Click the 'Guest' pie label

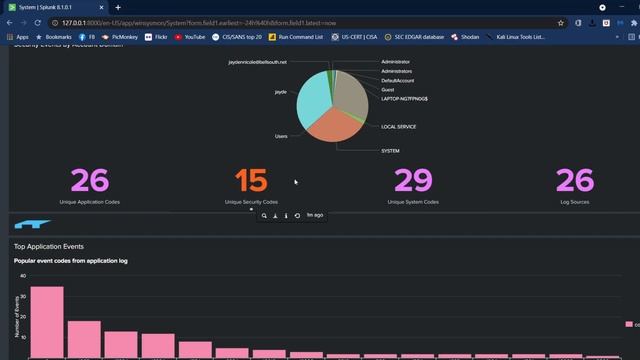pos(387,89)
